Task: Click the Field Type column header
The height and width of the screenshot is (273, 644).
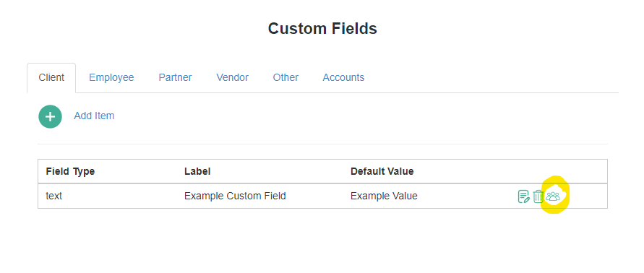Action: (x=70, y=171)
